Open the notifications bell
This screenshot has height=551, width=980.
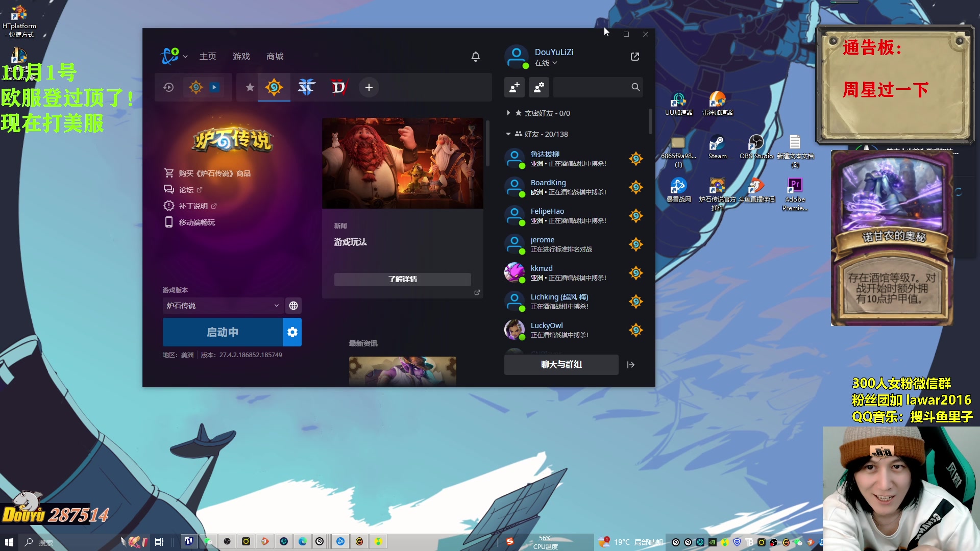coord(476,57)
